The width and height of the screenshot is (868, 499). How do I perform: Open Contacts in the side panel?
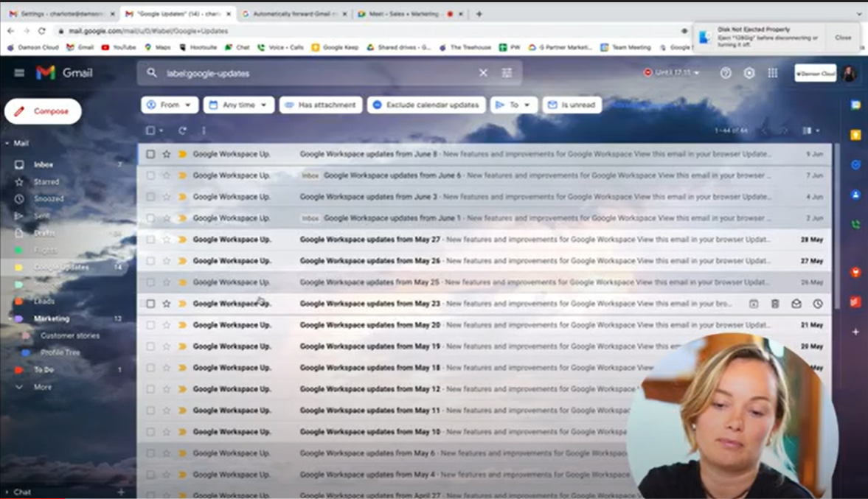tap(855, 195)
